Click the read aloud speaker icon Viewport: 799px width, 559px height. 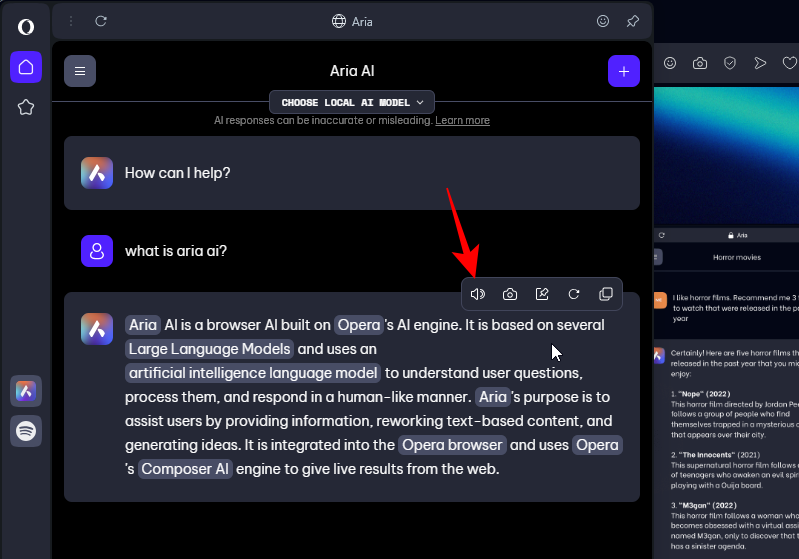tap(478, 294)
